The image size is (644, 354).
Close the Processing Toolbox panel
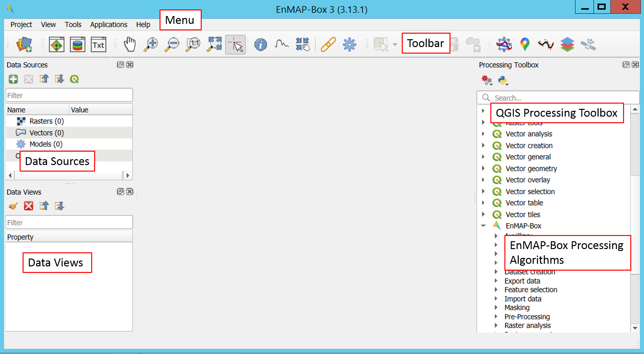click(x=635, y=65)
